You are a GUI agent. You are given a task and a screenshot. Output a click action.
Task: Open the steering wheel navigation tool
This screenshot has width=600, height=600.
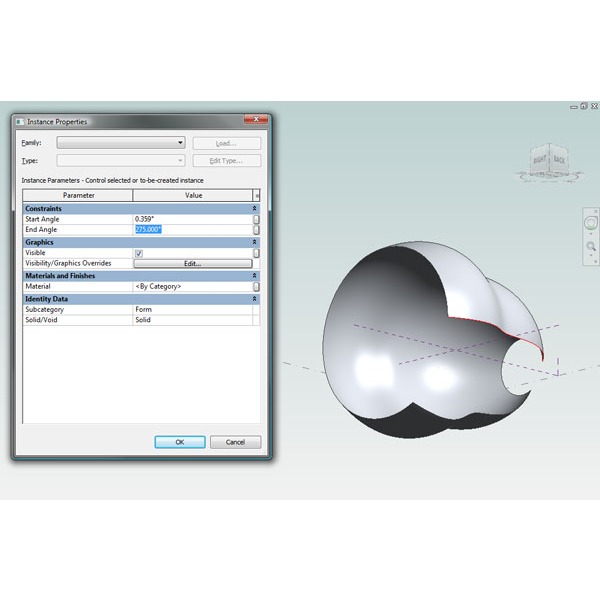point(590,223)
